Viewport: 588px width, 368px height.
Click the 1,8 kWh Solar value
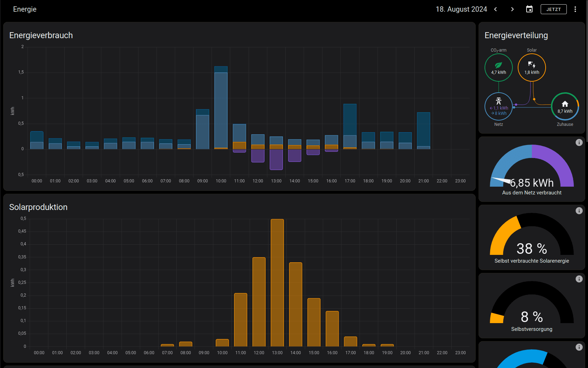tap(532, 72)
